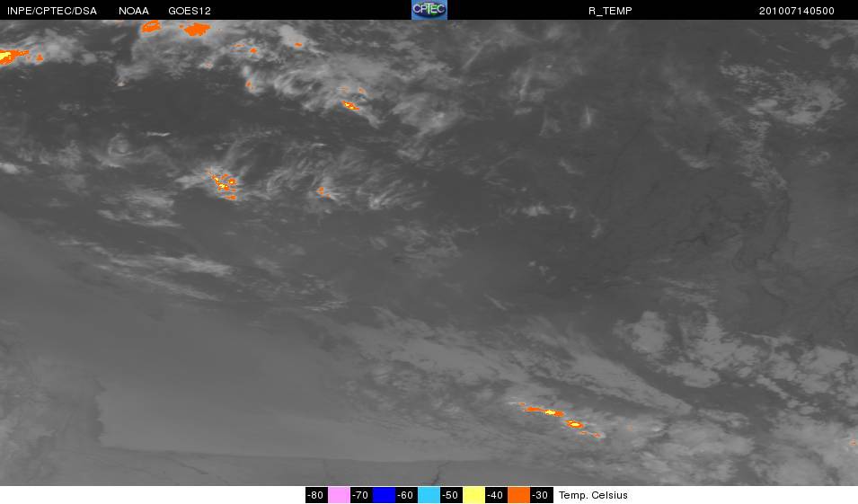The image size is (858, 504).
Task: Click the -40 legend value
Action: pos(495,495)
